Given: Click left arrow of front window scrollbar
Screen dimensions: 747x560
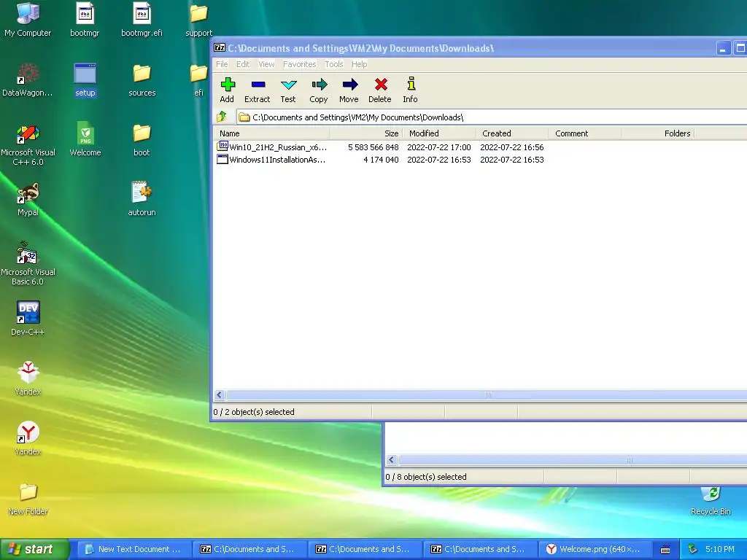Looking at the screenshot, I should [219, 394].
